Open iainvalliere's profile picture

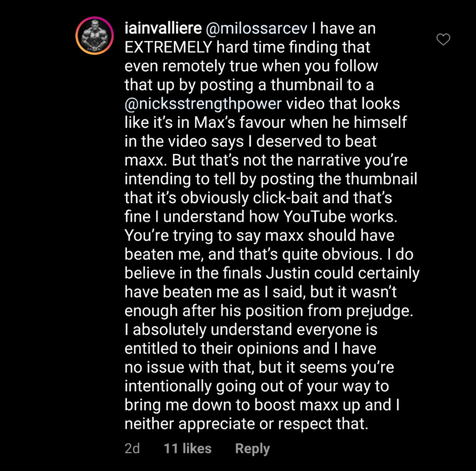95,36
